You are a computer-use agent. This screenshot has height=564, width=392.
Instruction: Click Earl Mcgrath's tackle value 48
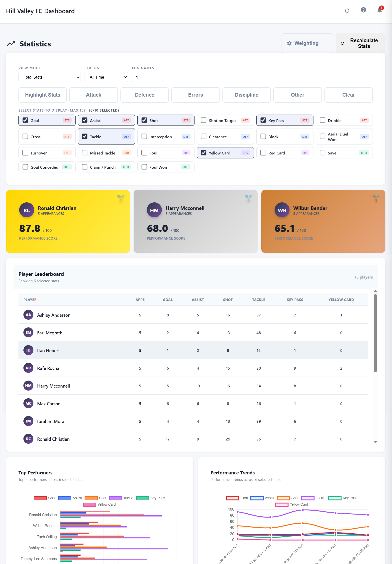tap(259, 333)
